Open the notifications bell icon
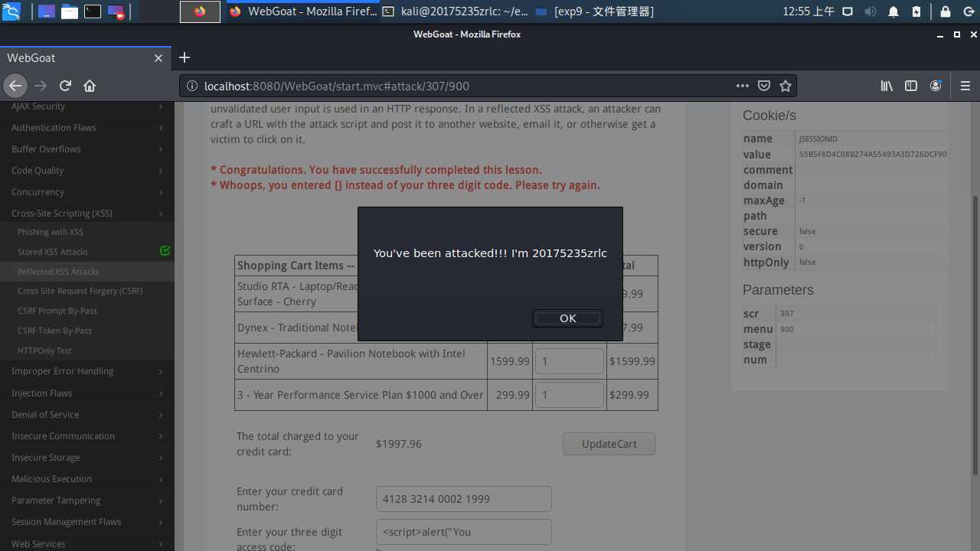Viewport: 980px width, 551px height. (x=893, y=11)
